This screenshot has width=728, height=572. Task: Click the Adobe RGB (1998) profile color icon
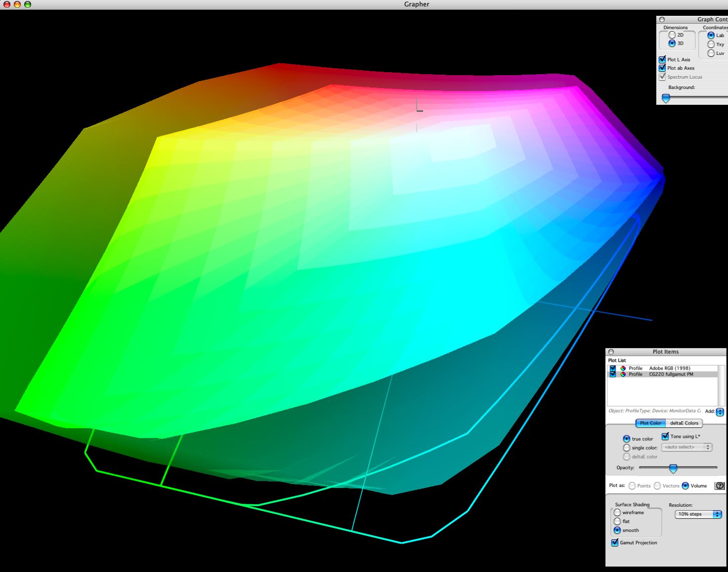point(623,368)
